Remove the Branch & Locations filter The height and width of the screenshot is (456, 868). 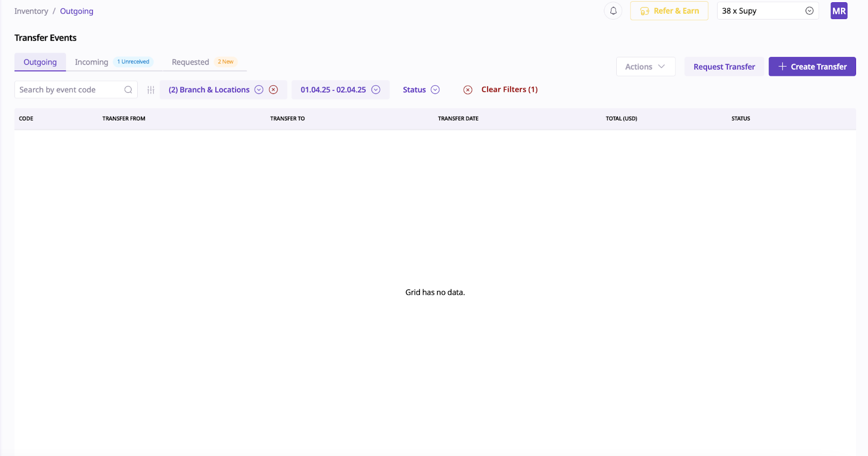click(x=274, y=90)
